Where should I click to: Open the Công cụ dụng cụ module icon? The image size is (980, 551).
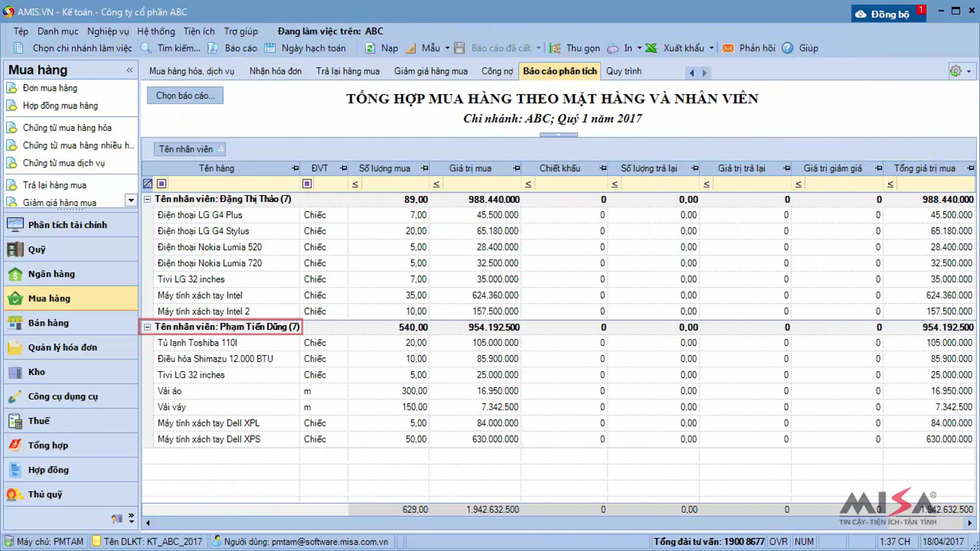click(15, 396)
